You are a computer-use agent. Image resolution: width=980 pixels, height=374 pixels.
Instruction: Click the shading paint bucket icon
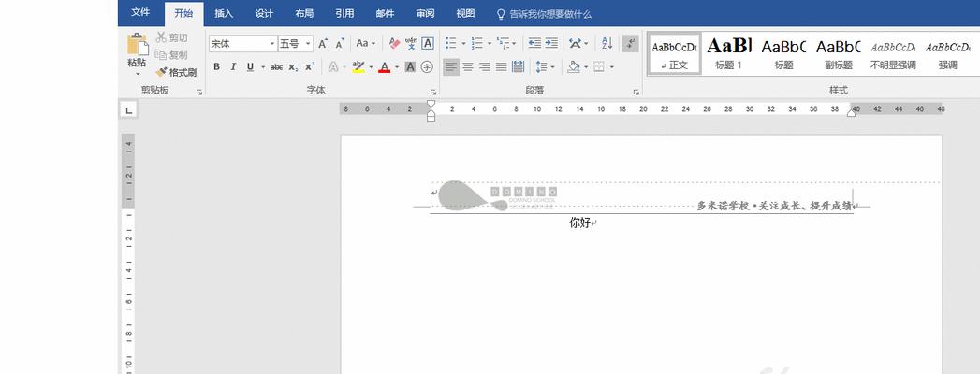point(573,66)
